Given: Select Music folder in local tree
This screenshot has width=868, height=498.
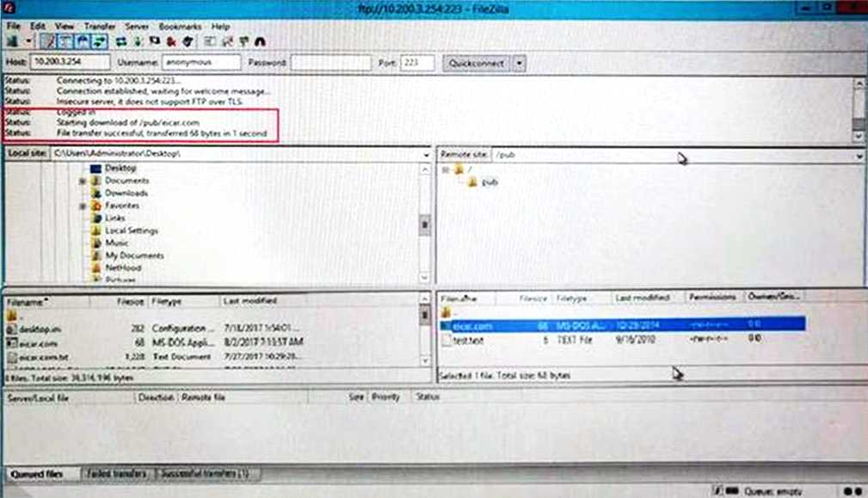Looking at the screenshot, I should pyautogui.click(x=116, y=243).
